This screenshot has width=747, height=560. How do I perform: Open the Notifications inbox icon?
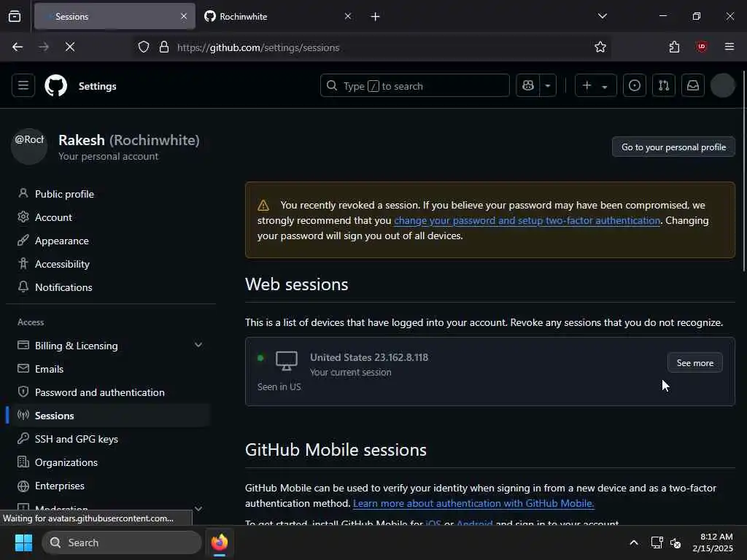tap(693, 86)
